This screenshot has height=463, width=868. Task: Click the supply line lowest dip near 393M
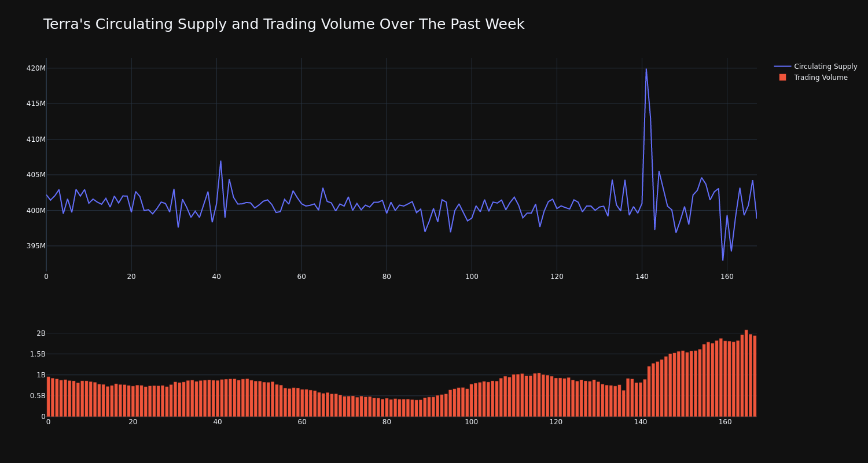click(722, 260)
